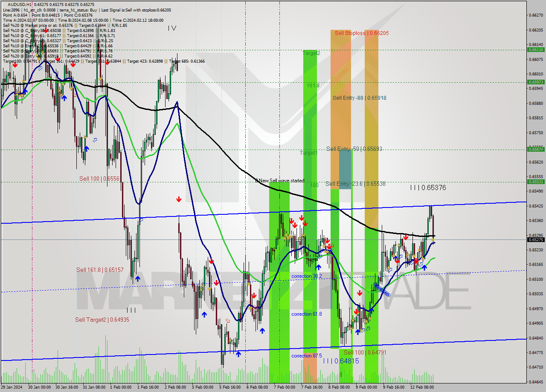546x392 pixels.
Task: Click the 'AUDUSD,H1' chart title text
Action: coord(20,4)
